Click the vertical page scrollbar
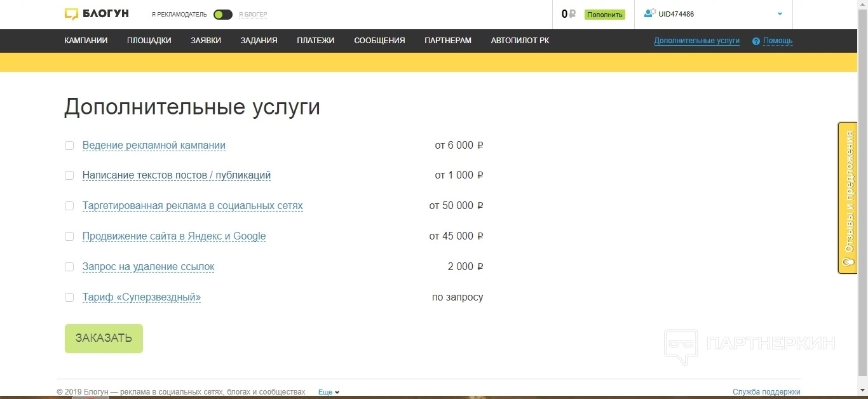Image resolution: width=868 pixels, height=399 pixels. (x=862, y=191)
